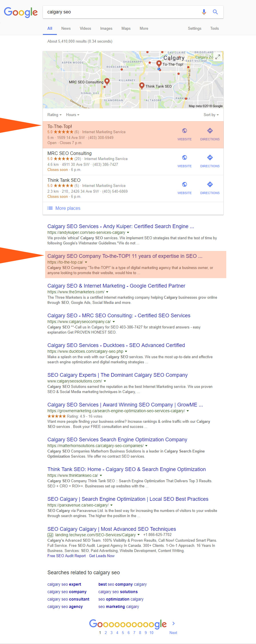Start voice search with microphone icon
Viewport: 256px width, 644px height.
coord(204,12)
